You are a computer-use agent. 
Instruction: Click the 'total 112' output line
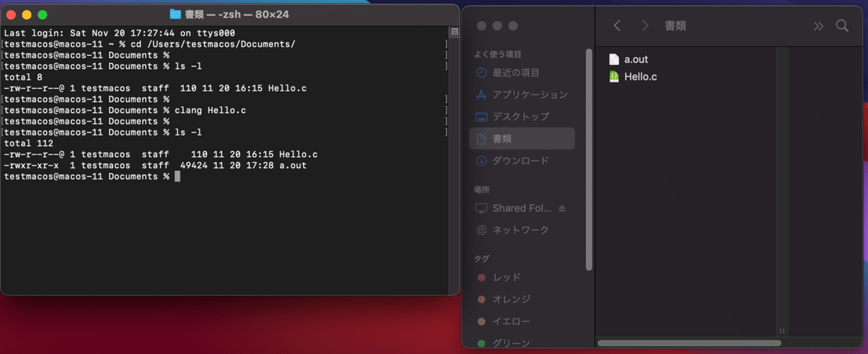pos(29,143)
